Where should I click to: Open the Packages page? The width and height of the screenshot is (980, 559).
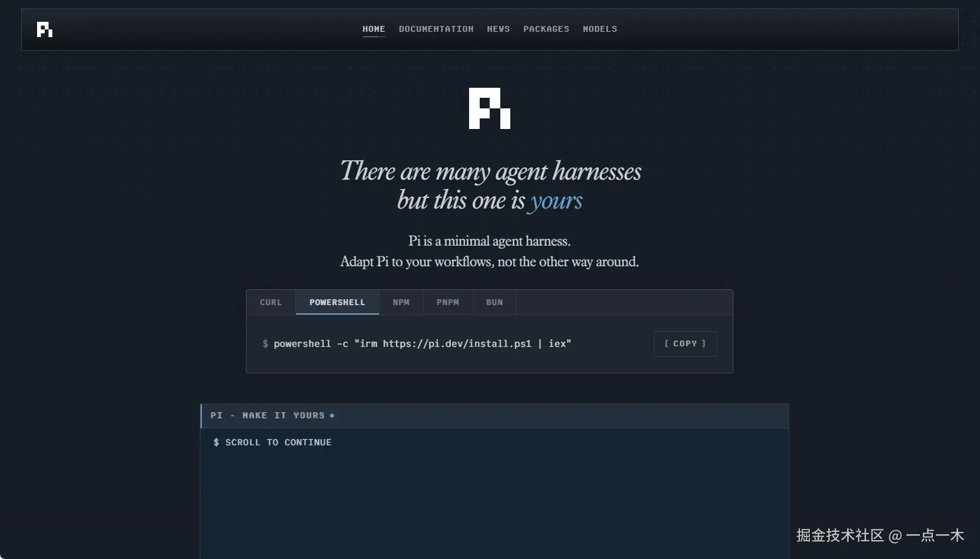[x=546, y=29]
